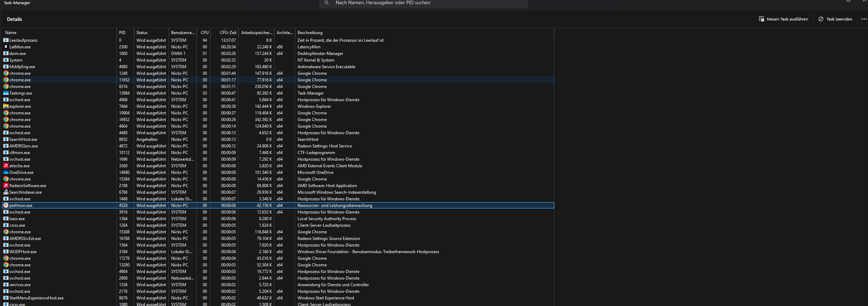Screen dimensions: 868x306
Task: Click the OneDrive.exe cloud icon
Action: click(x=6, y=172)
